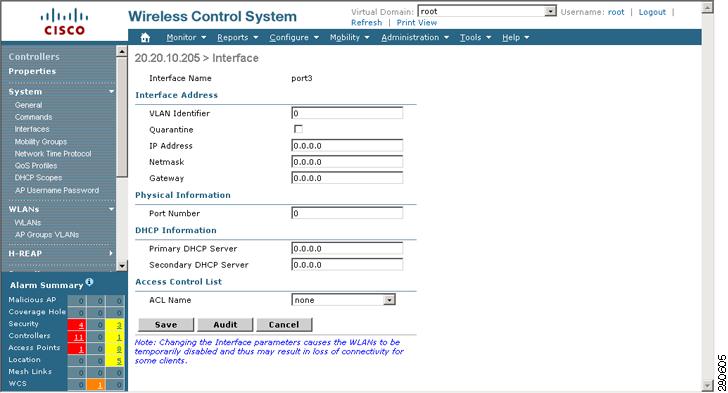Select Mobility Groups in the sidebar
Screen dimensions: 728x393
pyautogui.click(x=41, y=141)
